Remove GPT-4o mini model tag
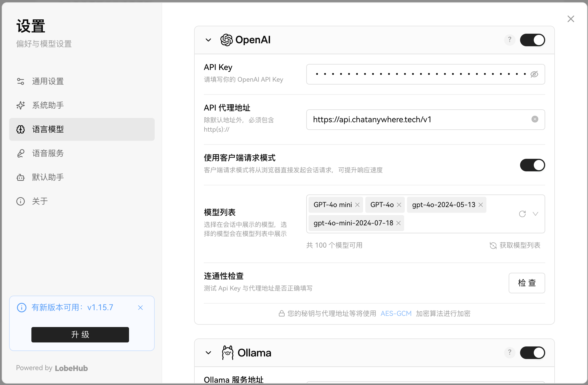588x385 pixels. 357,205
